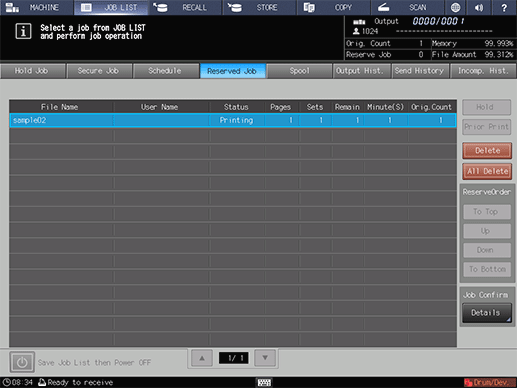Viewport: 517px width, 388px height.
Task: Click the user 1024 indicator
Action: [x=365, y=31]
